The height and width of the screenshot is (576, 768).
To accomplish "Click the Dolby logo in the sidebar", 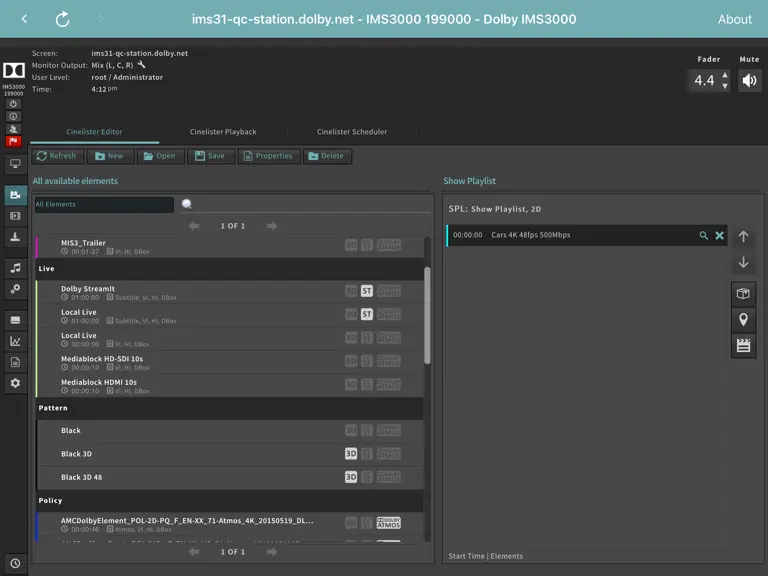I will coord(14,71).
